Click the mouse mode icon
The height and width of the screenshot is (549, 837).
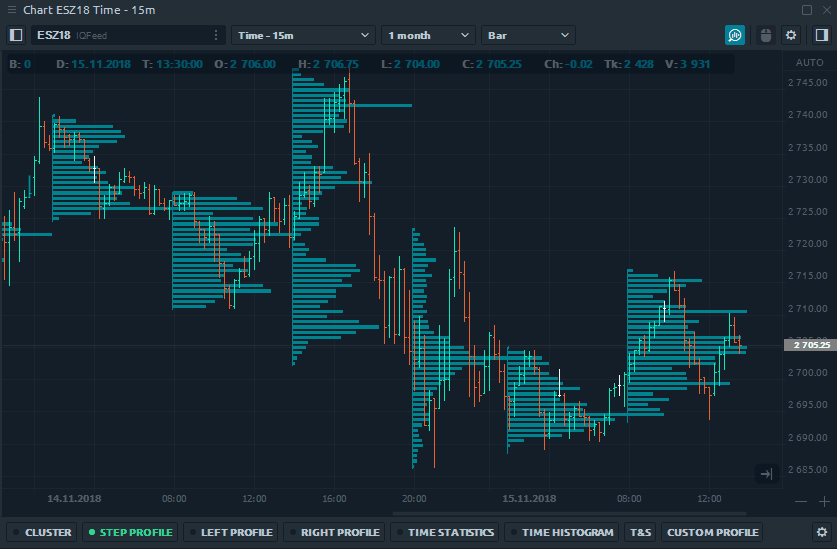pos(765,35)
